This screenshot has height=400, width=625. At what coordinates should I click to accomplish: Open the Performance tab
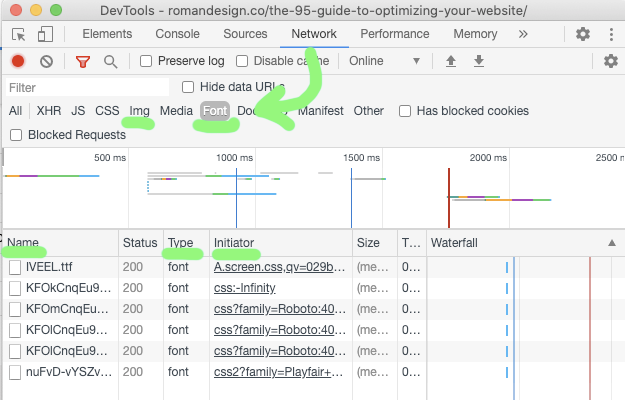coord(395,34)
